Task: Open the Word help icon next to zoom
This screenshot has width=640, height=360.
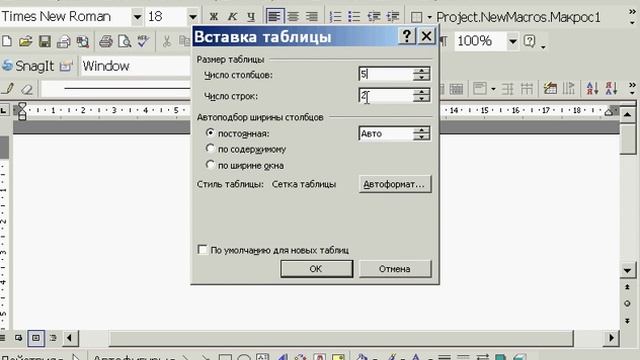Action: 529,41
